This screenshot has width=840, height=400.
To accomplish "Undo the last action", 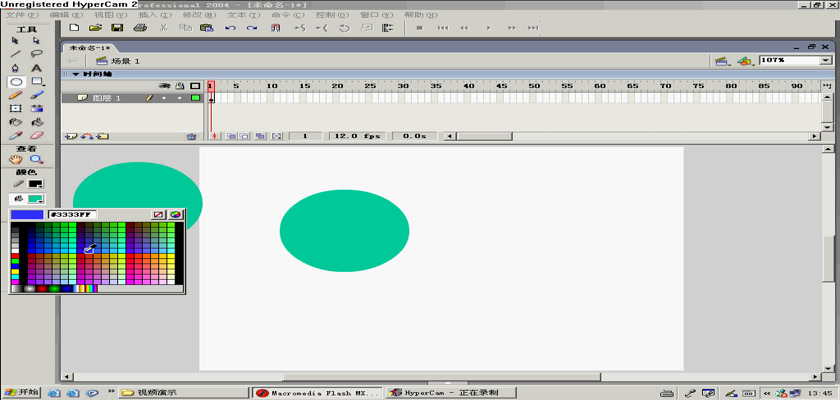I will [x=230, y=28].
